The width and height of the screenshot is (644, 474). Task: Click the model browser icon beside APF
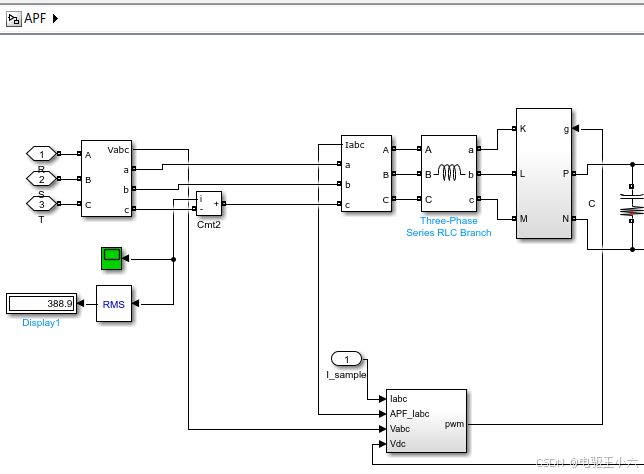[x=14, y=19]
